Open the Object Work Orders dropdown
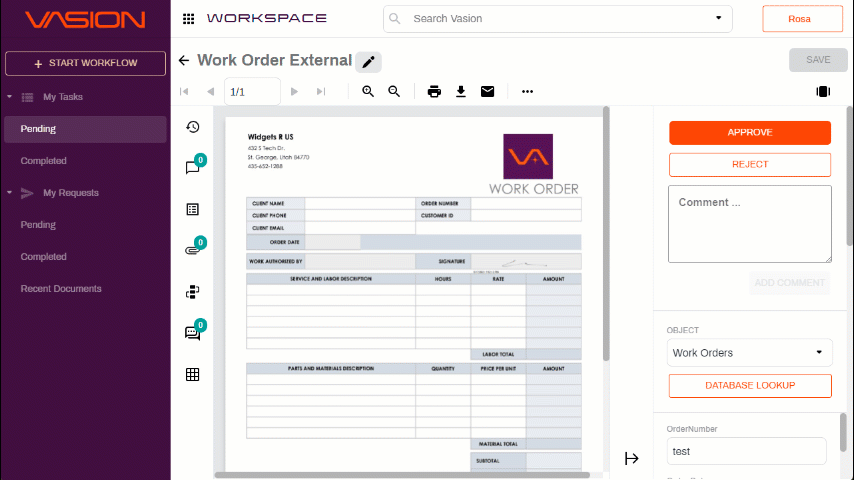The width and height of the screenshot is (854, 480). click(749, 353)
